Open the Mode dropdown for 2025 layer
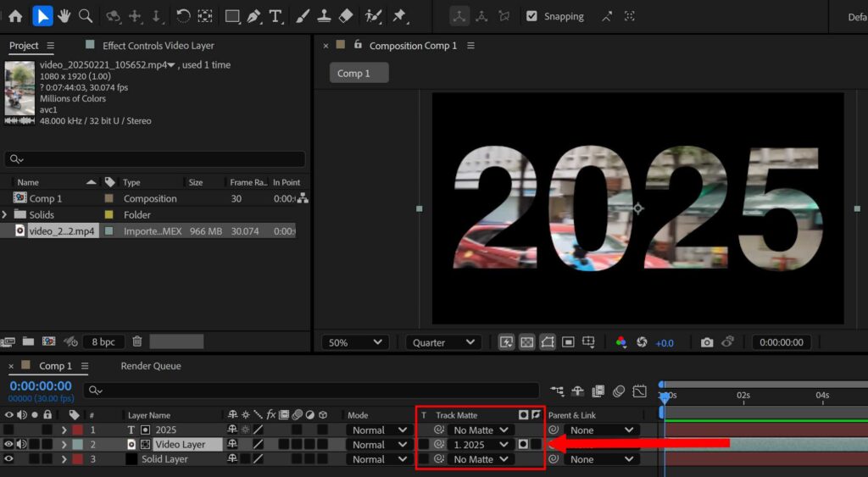This screenshot has width=868, height=477. (379, 430)
